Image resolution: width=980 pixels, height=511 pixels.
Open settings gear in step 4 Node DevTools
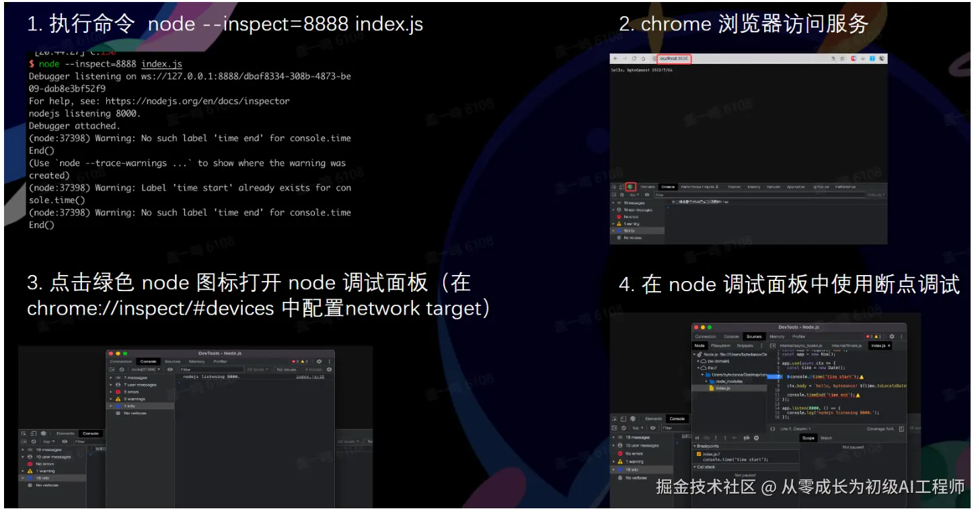(x=892, y=336)
